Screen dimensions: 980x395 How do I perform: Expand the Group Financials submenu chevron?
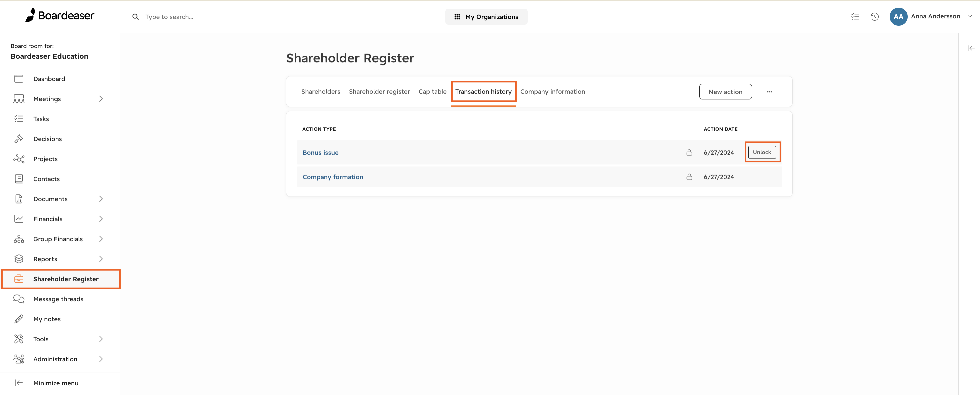click(101, 239)
